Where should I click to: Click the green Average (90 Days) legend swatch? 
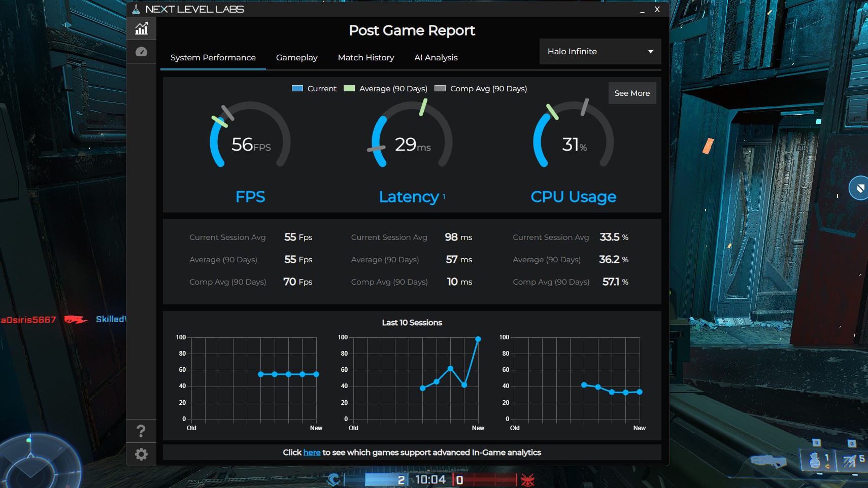pos(349,88)
